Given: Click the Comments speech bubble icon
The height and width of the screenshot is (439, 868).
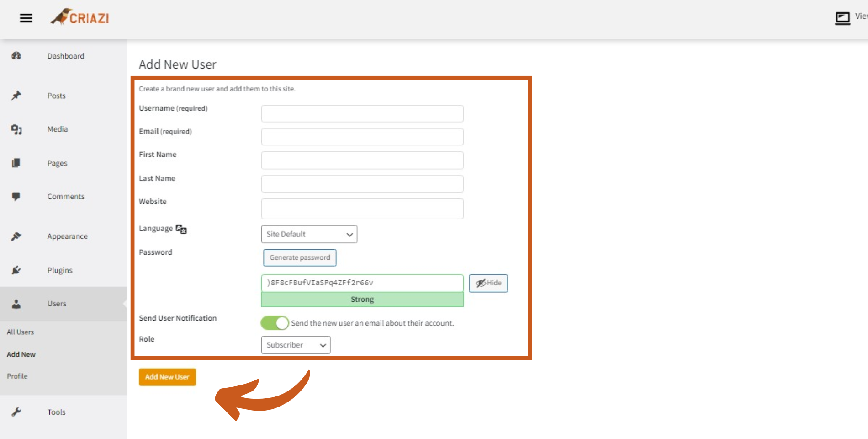Looking at the screenshot, I should 16,197.
